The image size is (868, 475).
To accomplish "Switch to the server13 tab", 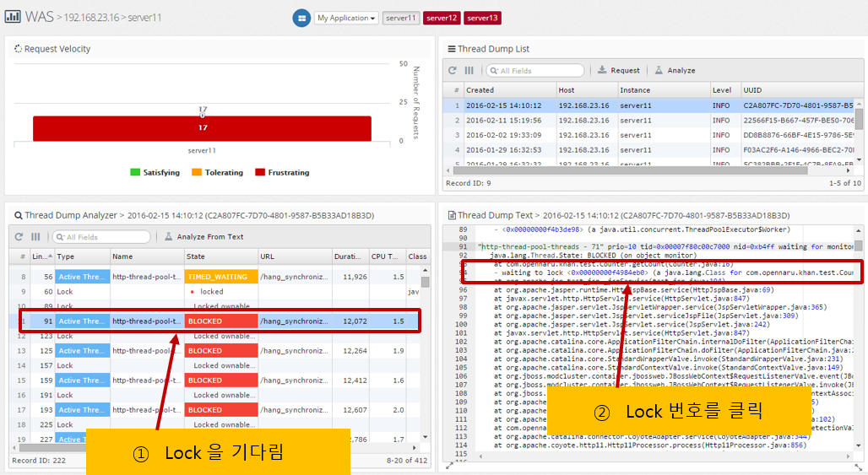I will pos(482,18).
